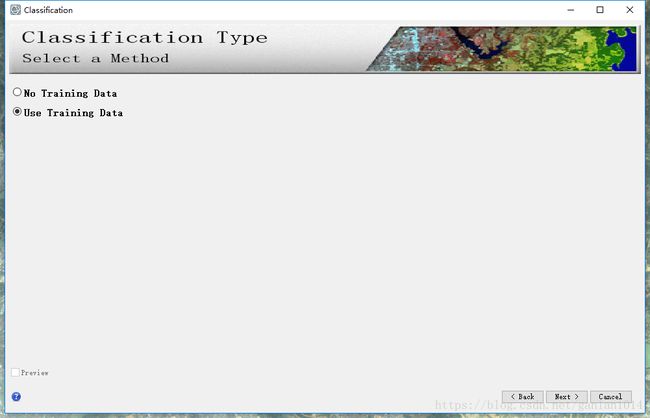Open help via the blue question mark icon

click(x=16, y=397)
